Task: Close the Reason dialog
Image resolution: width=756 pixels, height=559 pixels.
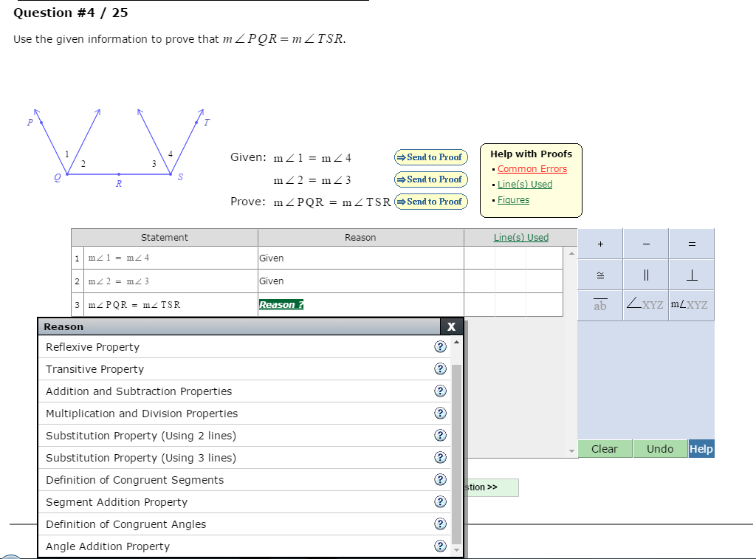Action: 452,326
